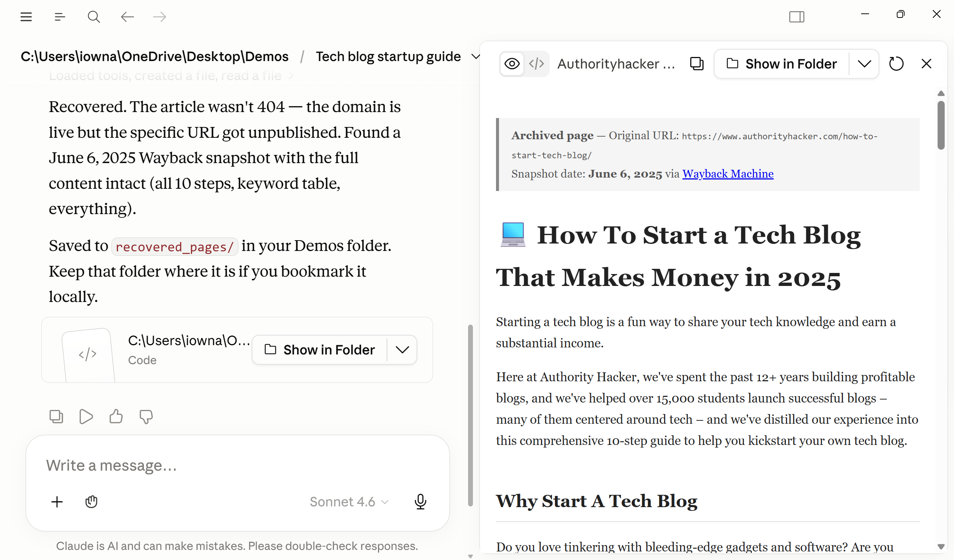Give thumbs down to the response
This screenshot has height=560, width=954.
(146, 417)
